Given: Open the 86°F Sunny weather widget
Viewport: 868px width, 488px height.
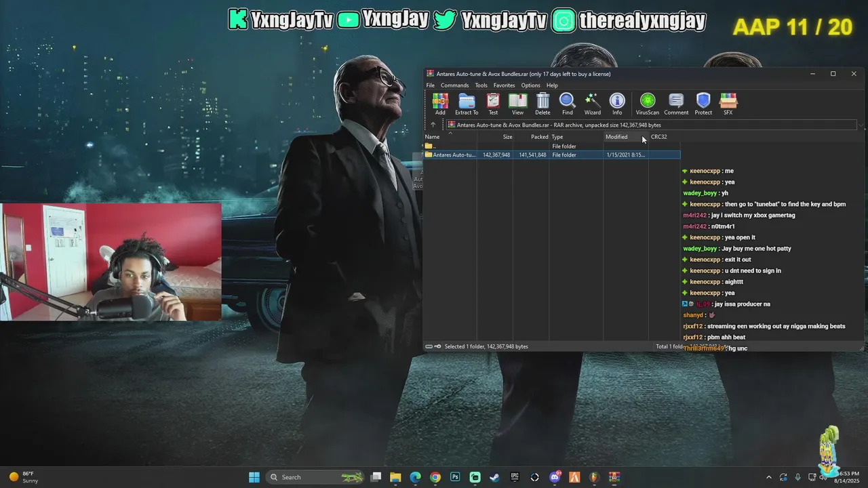Looking at the screenshot, I should [22, 477].
